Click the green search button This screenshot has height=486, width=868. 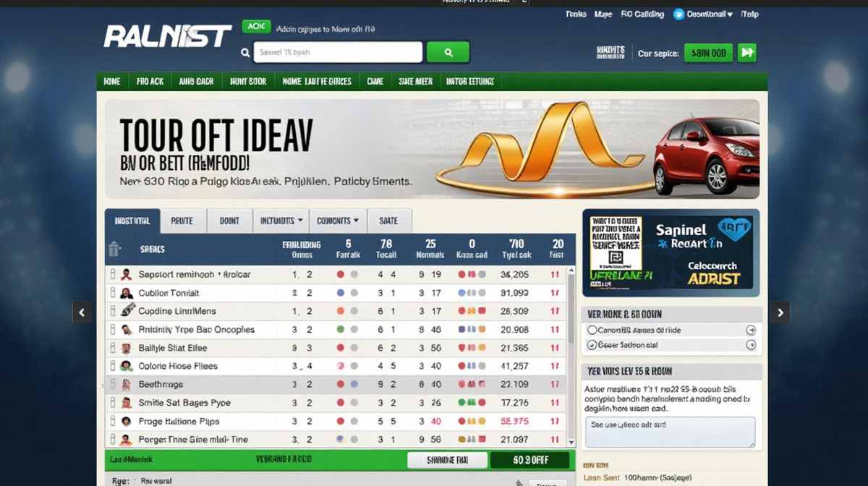(x=448, y=52)
